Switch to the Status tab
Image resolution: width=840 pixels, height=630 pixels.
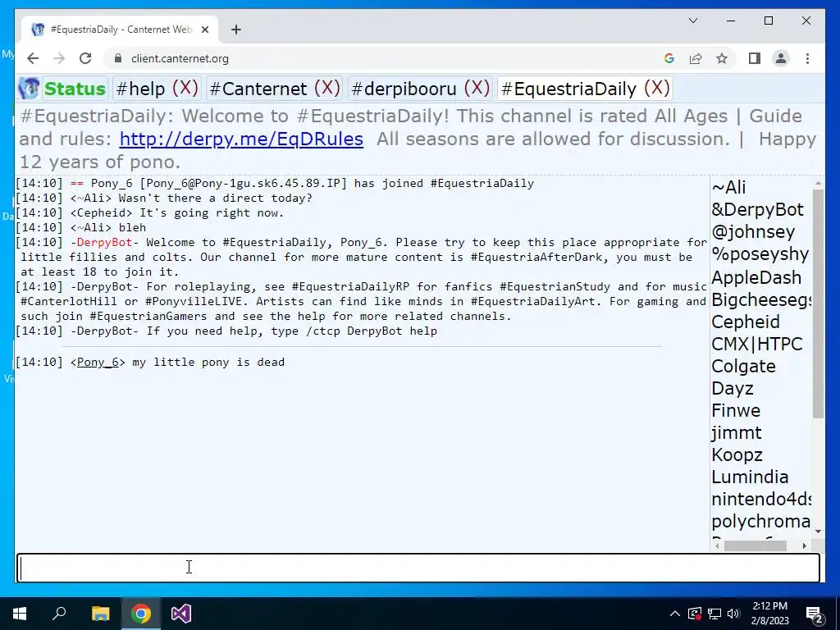(x=75, y=89)
